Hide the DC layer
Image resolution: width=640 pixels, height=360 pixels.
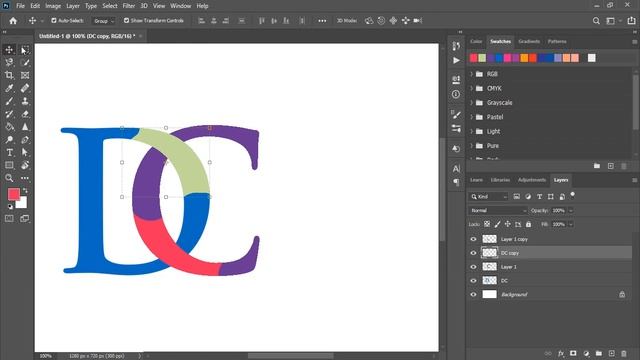tap(473, 281)
